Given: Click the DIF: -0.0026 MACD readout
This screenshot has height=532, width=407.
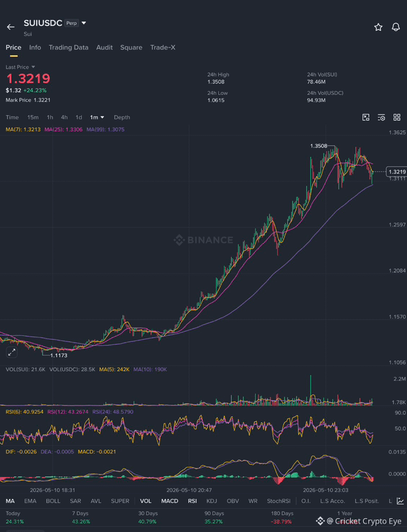Looking at the screenshot, I should 21,452.
